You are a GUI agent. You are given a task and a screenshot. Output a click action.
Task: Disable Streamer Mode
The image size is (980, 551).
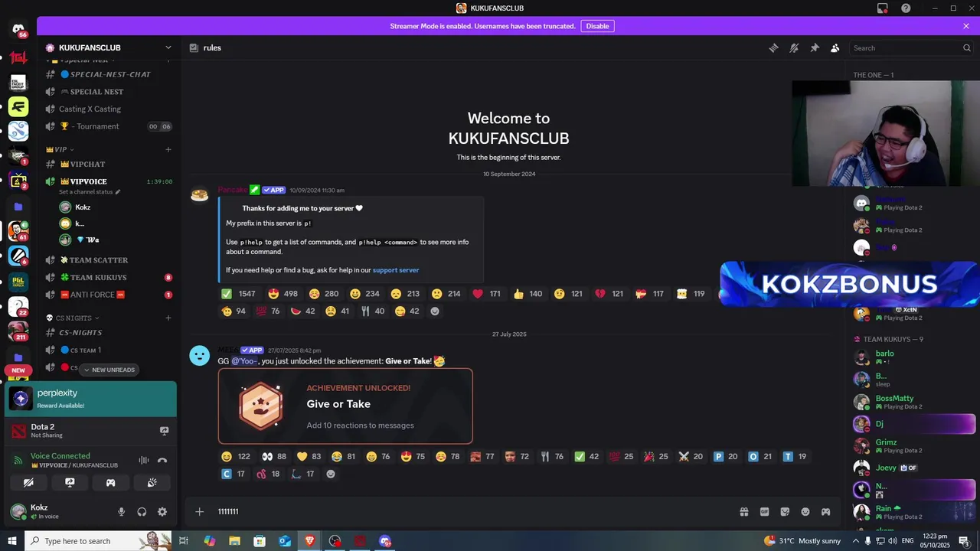[597, 26]
